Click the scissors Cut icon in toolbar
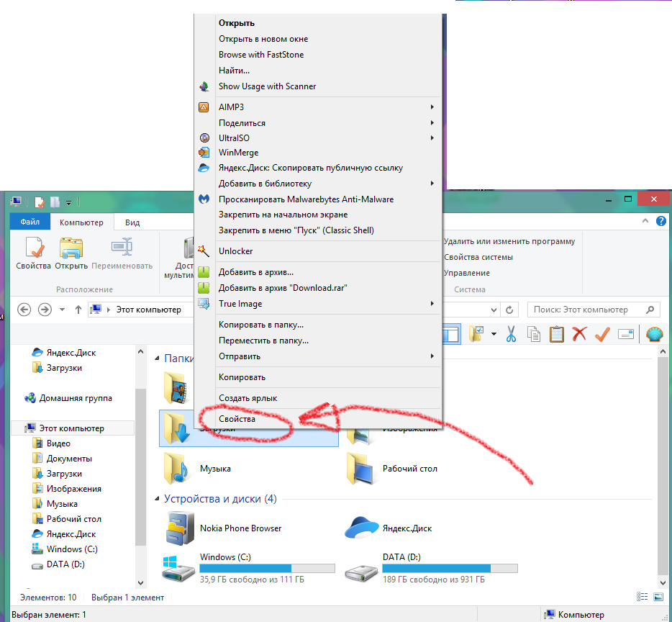 (x=512, y=334)
